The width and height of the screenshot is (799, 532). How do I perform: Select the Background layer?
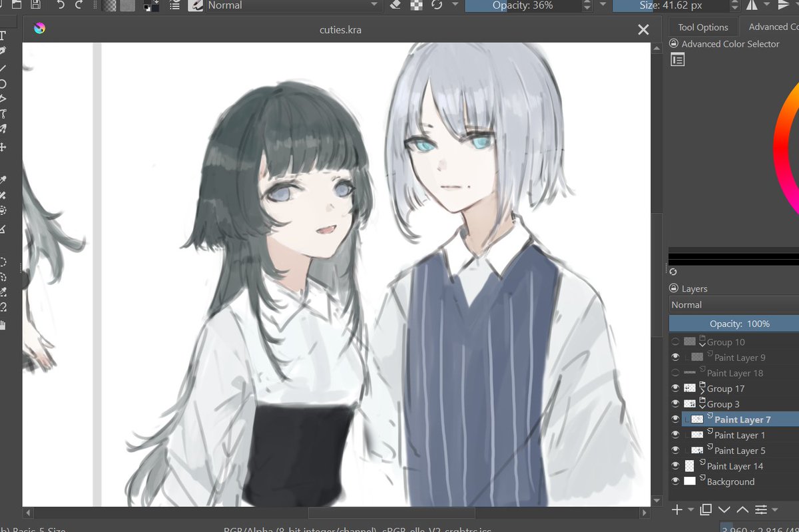click(x=730, y=481)
